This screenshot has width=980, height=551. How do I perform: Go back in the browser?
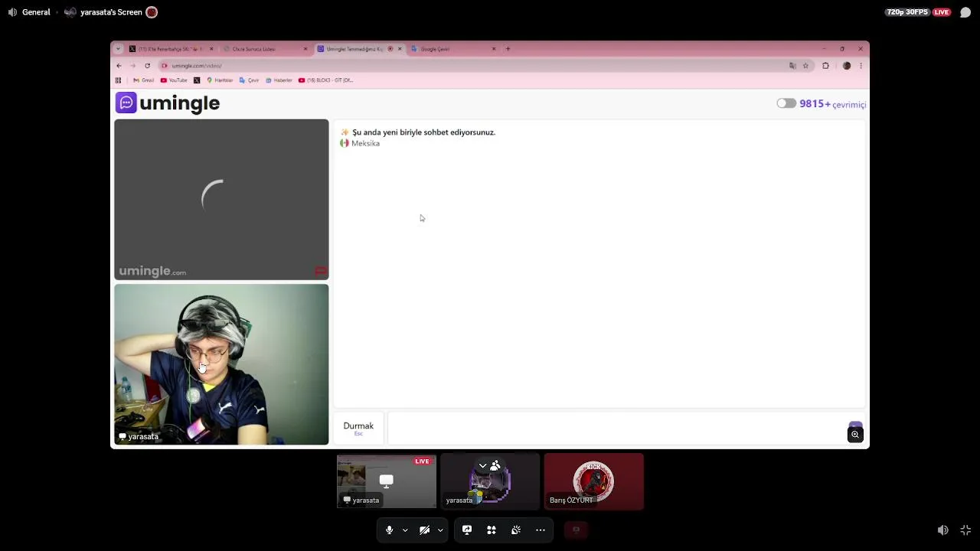119,66
